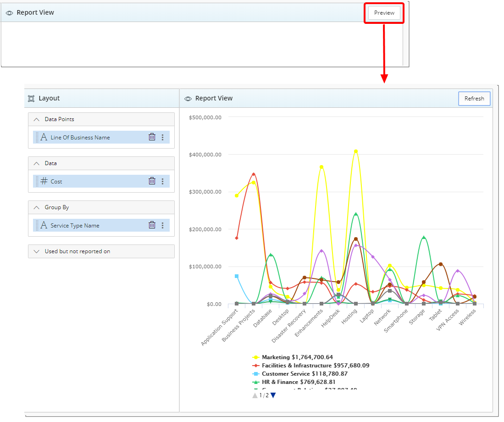Delete the Cost data field

pos(152,181)
